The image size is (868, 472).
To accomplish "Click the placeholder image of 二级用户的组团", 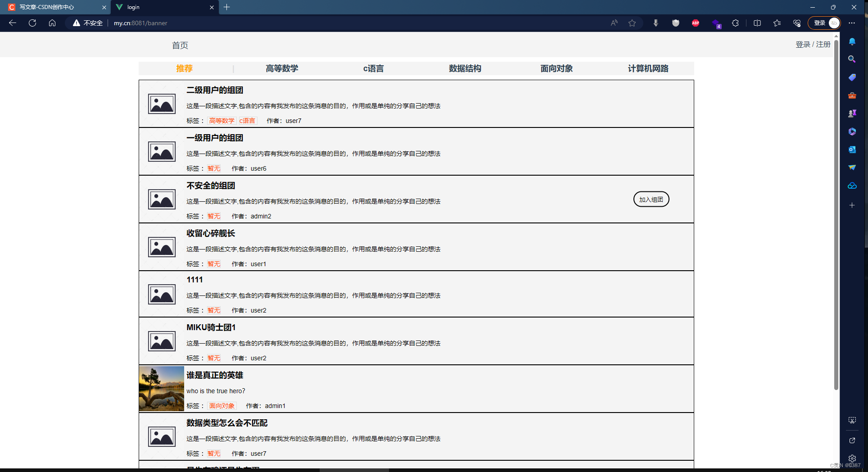I will pos(162,104).
